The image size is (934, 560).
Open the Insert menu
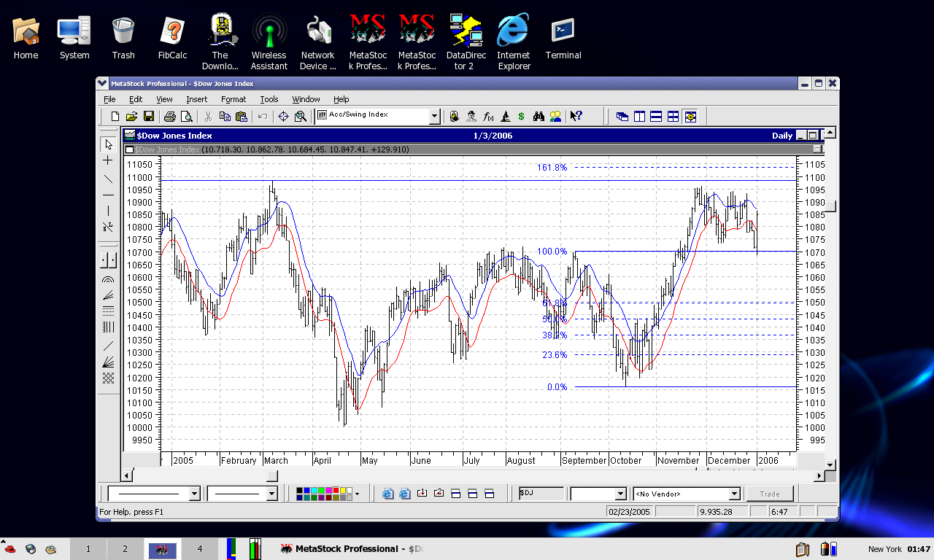coord(196,99)
